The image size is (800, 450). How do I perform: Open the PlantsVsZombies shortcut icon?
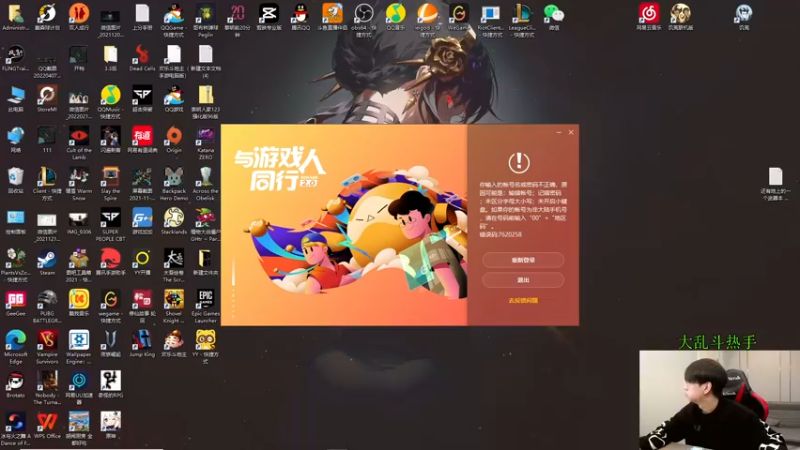click(x=15, y=266)
